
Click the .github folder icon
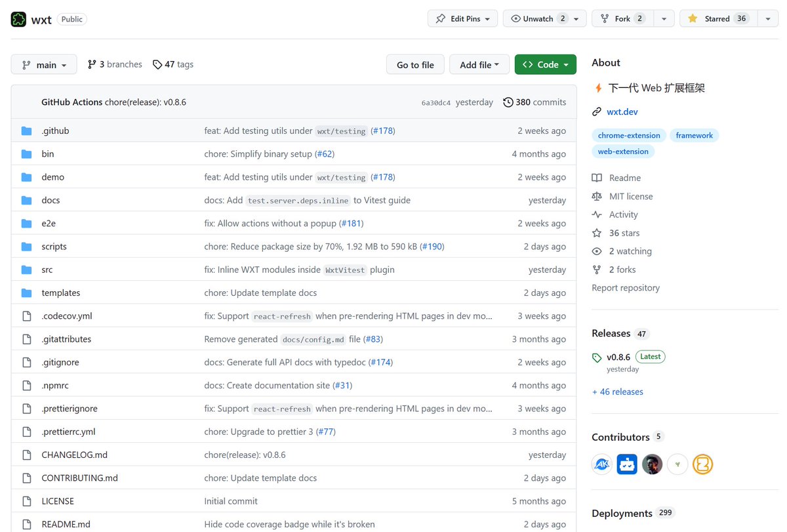[26, 131]
